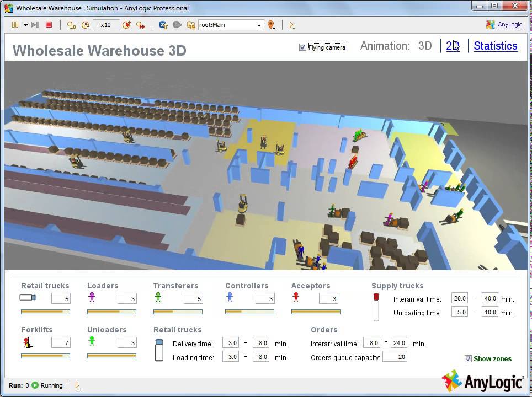Image resolution: width=532 pixels, height=397 pixels.
Task: Adjust the Retail trucks slider
Action: pos(45,312)
